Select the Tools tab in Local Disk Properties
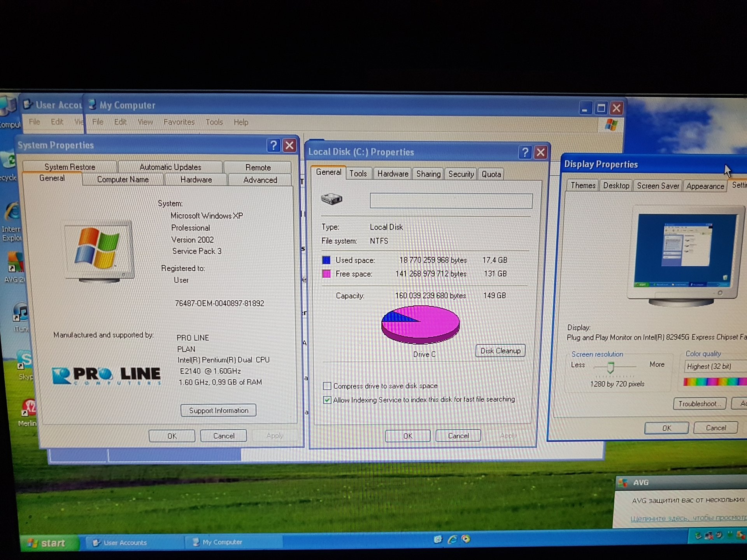This screenshot has height=560, width=747. (358, 173)
